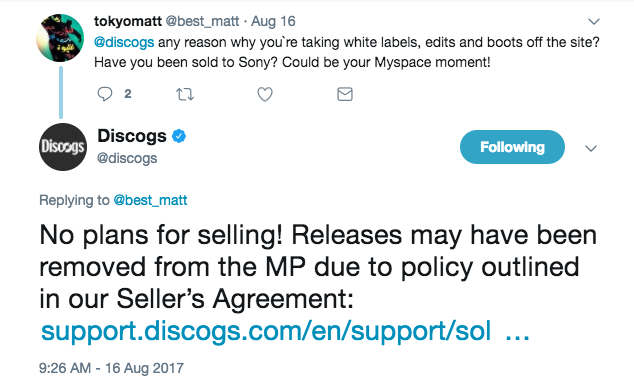This screenshot has width=634, height=377.
Task: Send tokyomatt's tweet via Direct Message envelope
Action: tap(345, 94)
